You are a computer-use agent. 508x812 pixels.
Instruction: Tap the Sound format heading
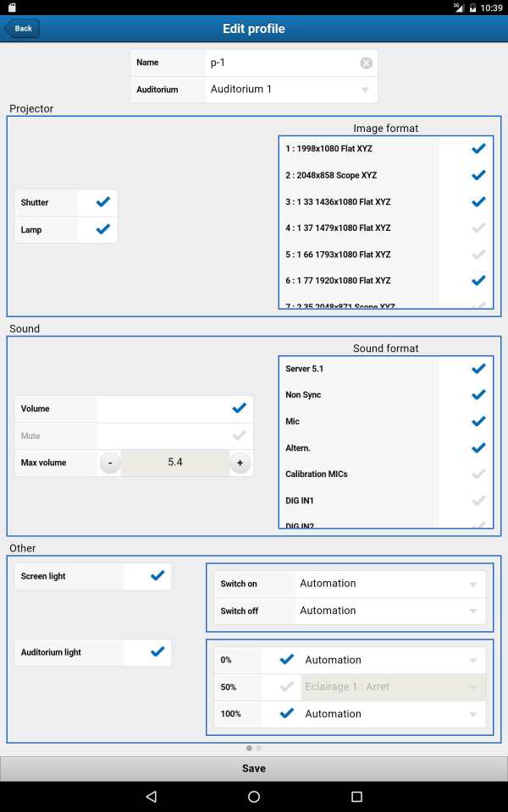click(386, 348)
